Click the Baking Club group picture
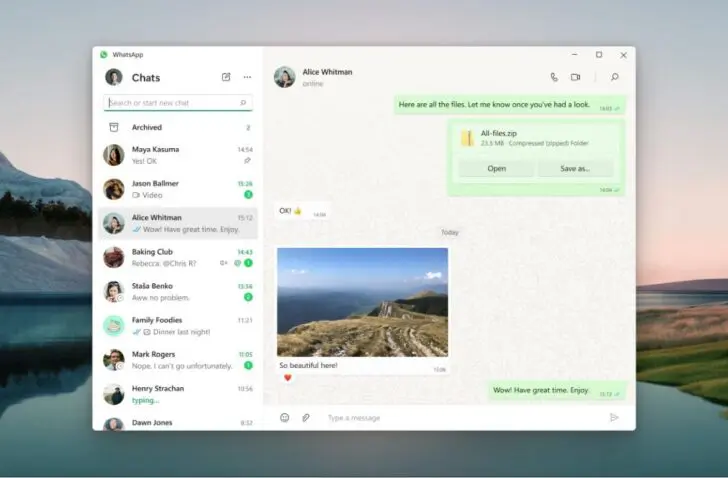 point(114,258)
